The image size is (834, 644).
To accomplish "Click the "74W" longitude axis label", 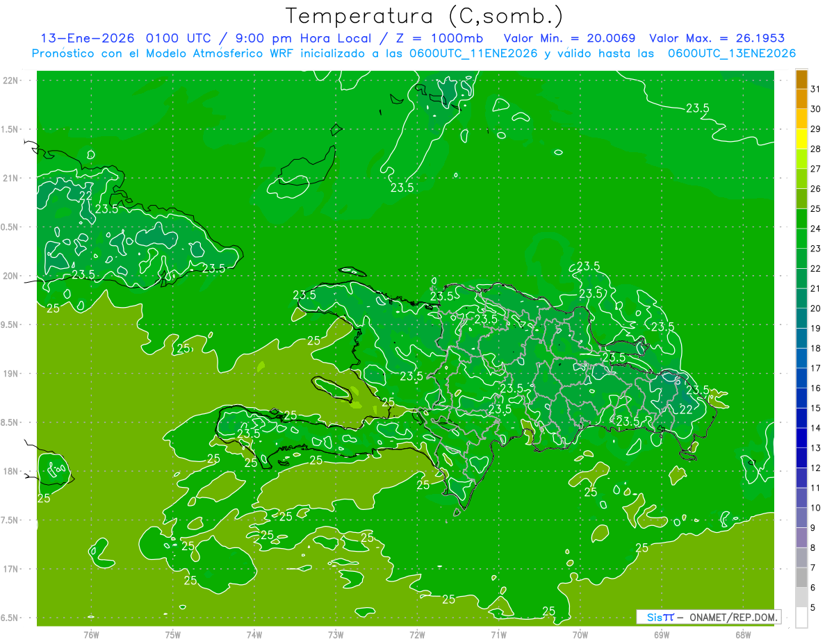I will [254, 634].
